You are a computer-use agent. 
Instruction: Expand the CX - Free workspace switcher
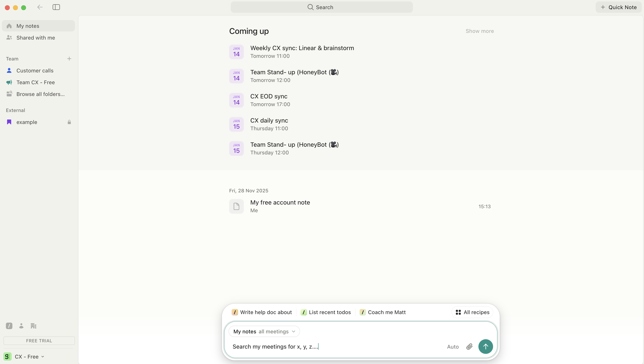tap(28, 356)
